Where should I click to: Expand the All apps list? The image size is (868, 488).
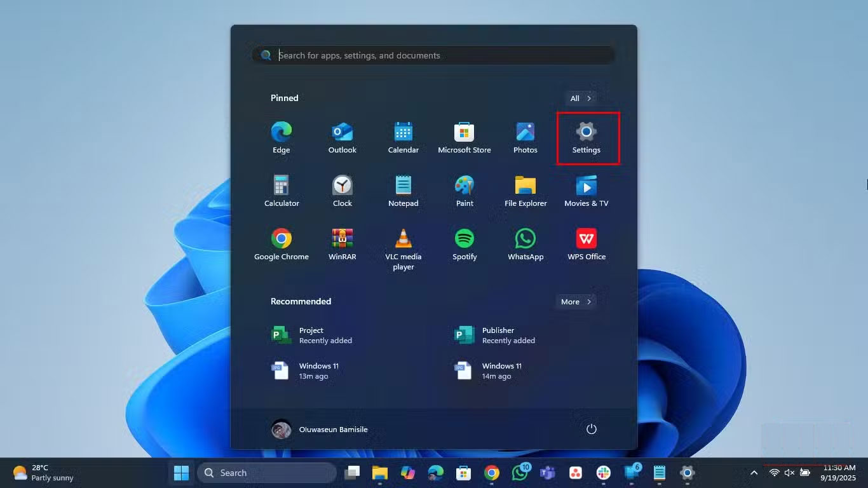(579, 98)
